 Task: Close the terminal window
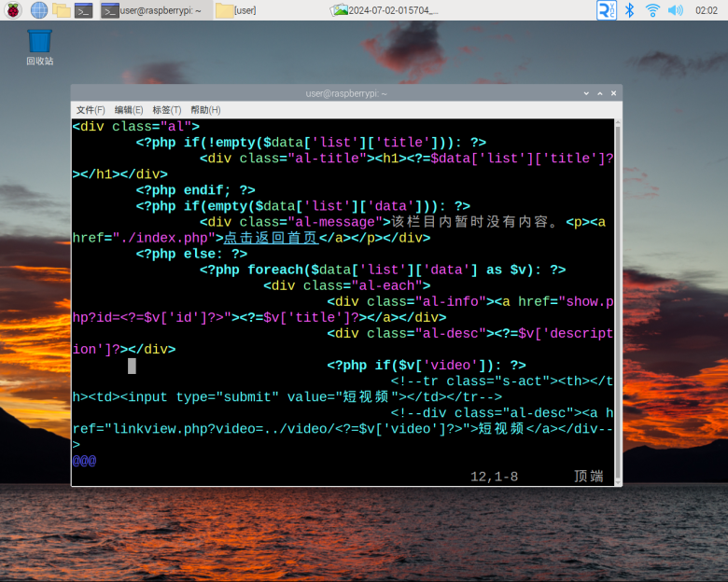tap(613, 93)
